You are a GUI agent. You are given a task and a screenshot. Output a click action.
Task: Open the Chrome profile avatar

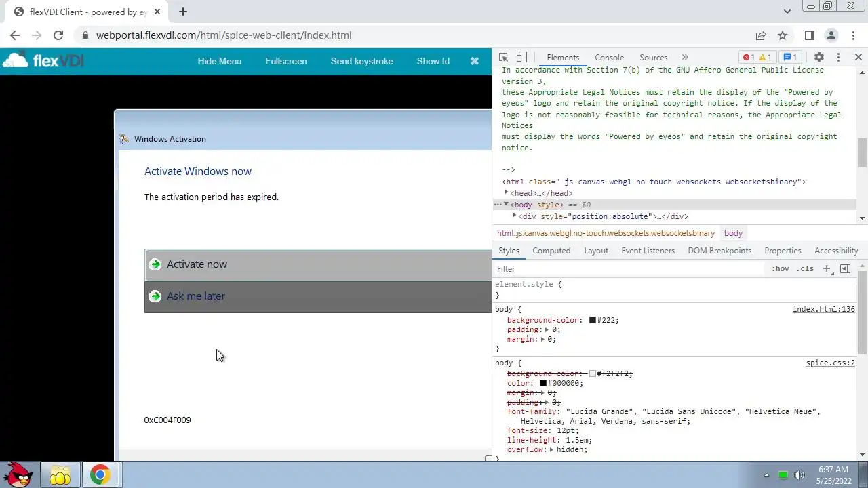831,35
